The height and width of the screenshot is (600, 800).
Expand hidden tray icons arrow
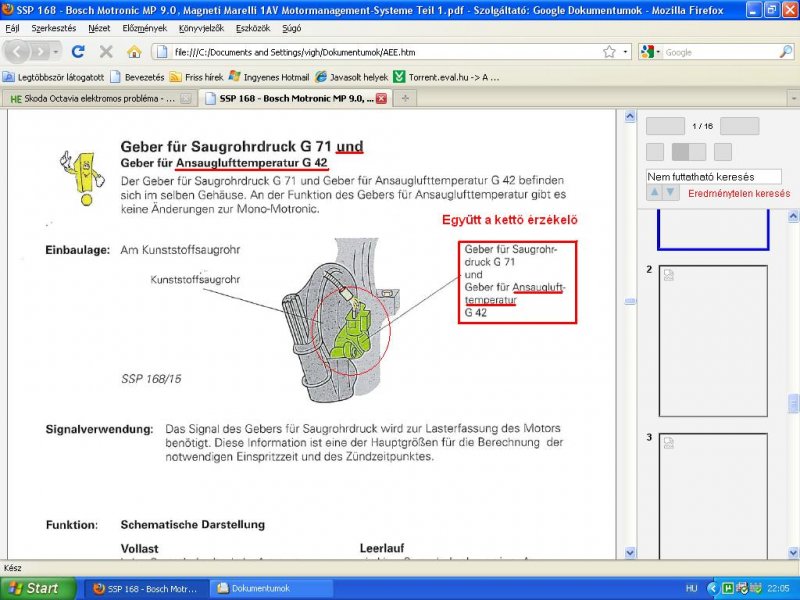pos(713,588)
